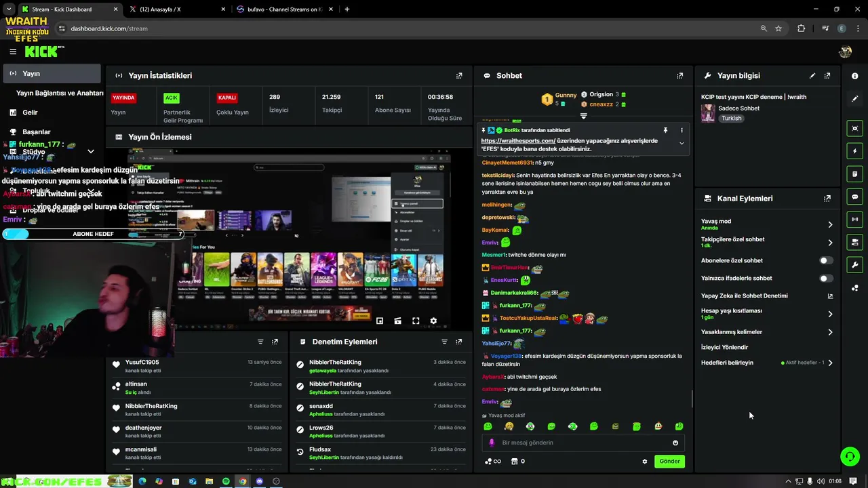
Task: Expand Yasaklanmış kelimeler options
Action: coord(830,332)
